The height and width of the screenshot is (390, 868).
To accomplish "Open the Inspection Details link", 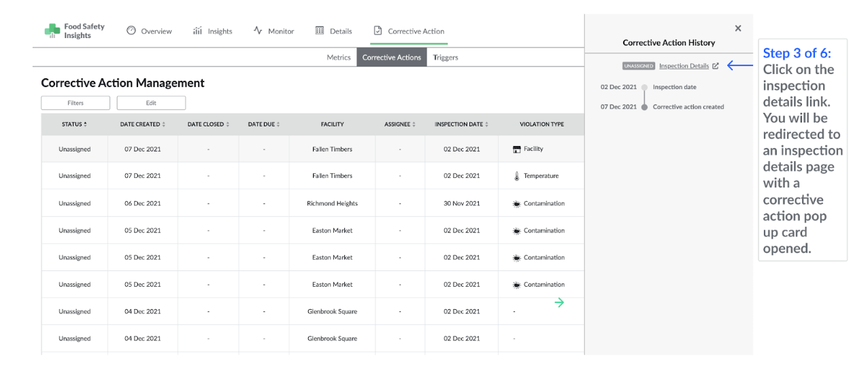I will click(684, 66).
